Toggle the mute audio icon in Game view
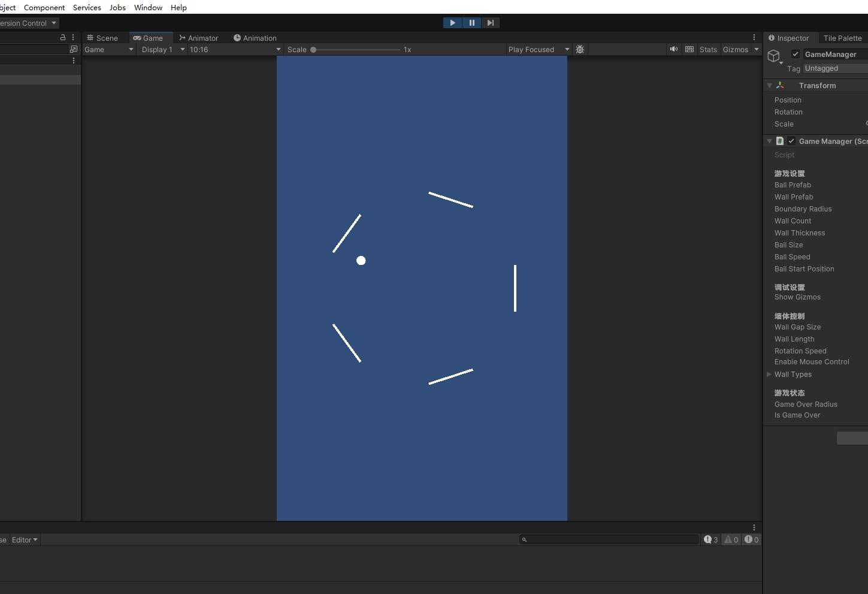 point(674,49)
